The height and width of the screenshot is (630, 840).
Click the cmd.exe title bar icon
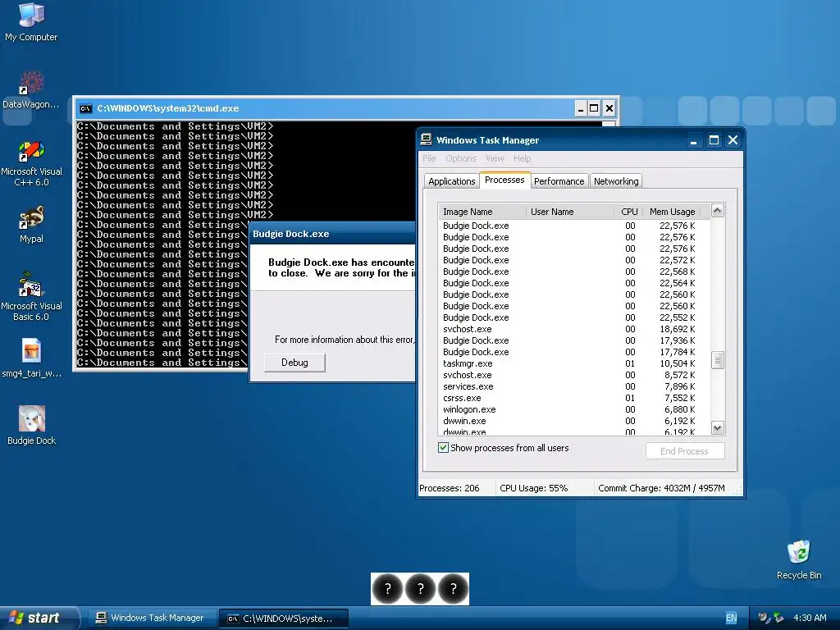point(85,109)
